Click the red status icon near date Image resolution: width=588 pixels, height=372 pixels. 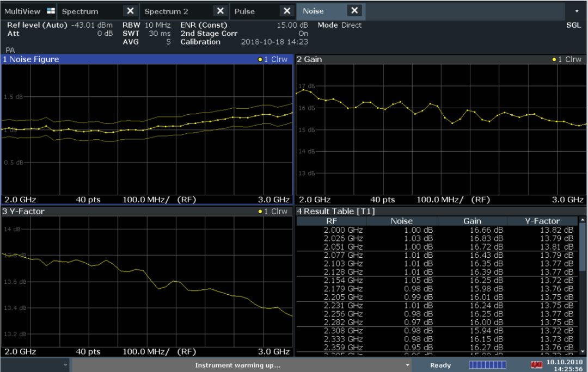[x=537, y=364]
